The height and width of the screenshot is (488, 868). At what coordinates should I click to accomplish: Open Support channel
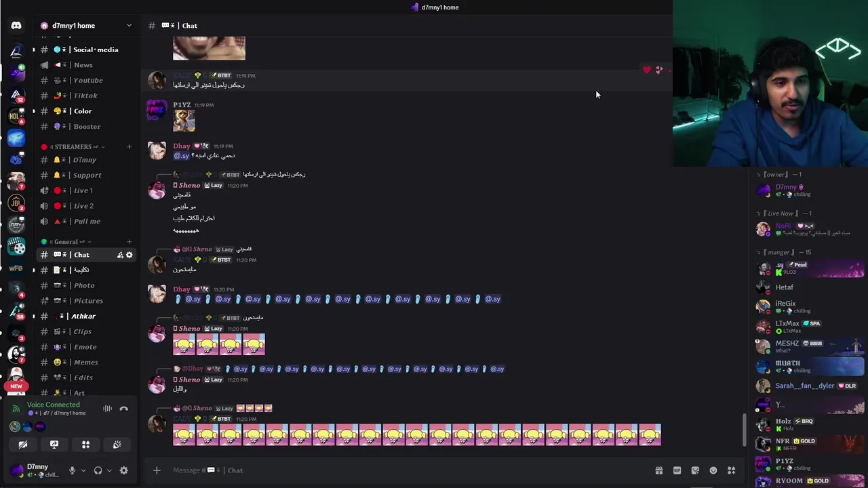click(x=87, y=175)
